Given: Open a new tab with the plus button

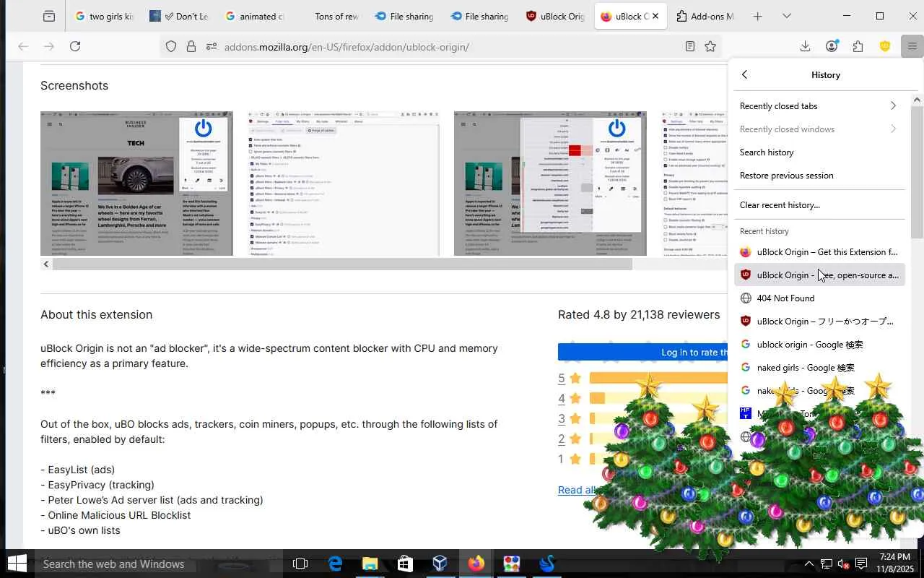Looking at the screenshot, I should click(x=757, y=16).
